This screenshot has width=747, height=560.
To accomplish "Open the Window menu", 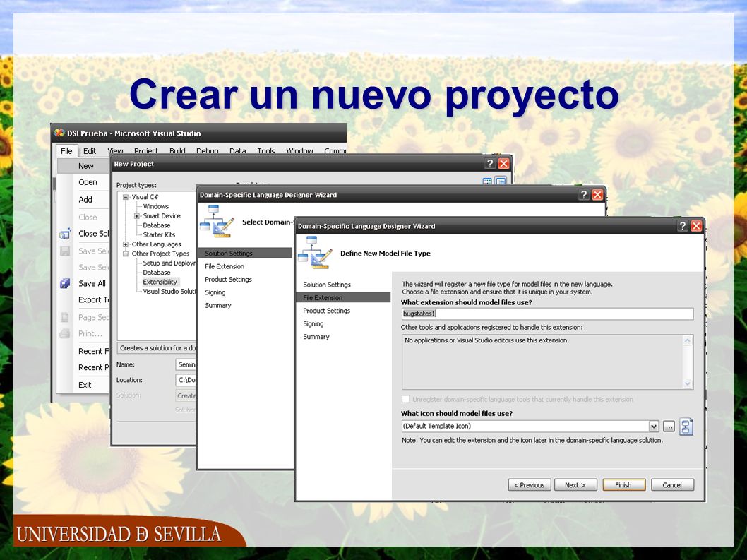I will [299, 151].
